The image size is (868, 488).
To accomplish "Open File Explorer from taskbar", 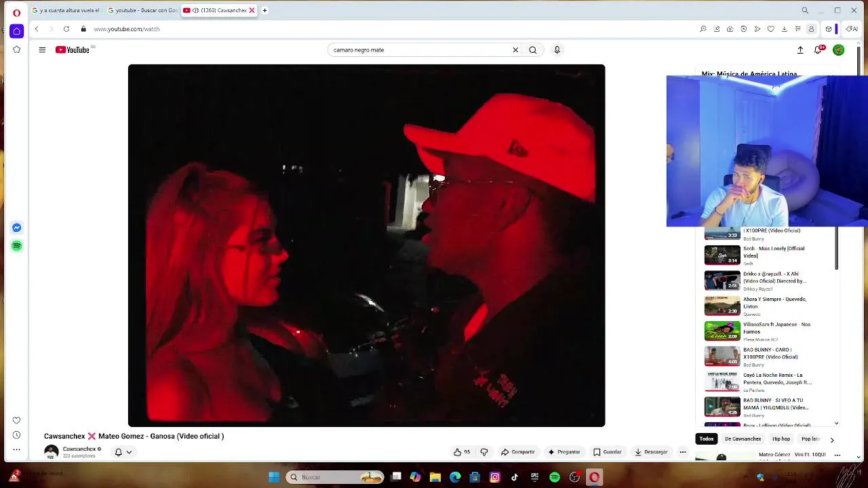I will pyautogui.click(x=435, y=477).
